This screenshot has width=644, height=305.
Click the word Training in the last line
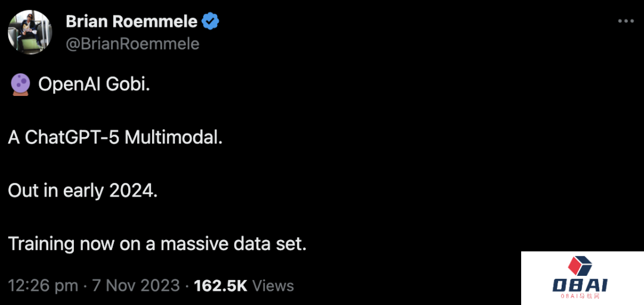click(41, 244)
